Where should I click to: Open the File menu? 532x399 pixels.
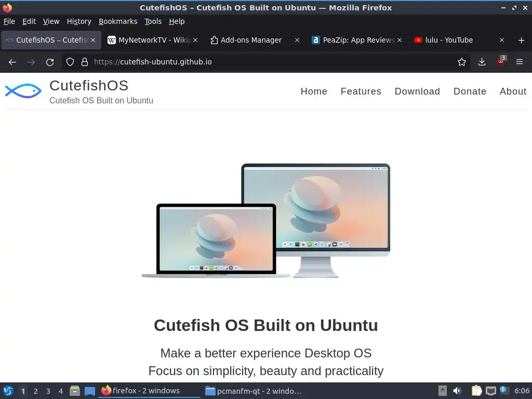(9, 21)
